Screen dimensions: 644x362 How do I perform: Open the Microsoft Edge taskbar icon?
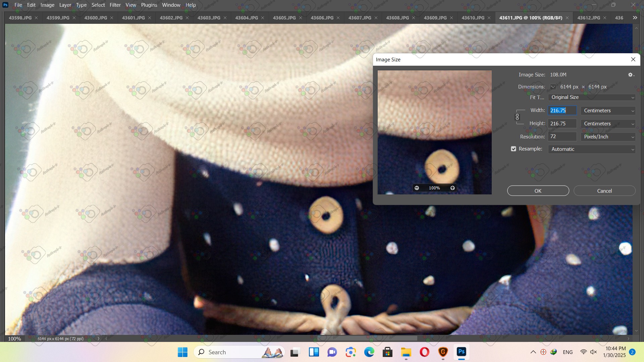point(369,352)
